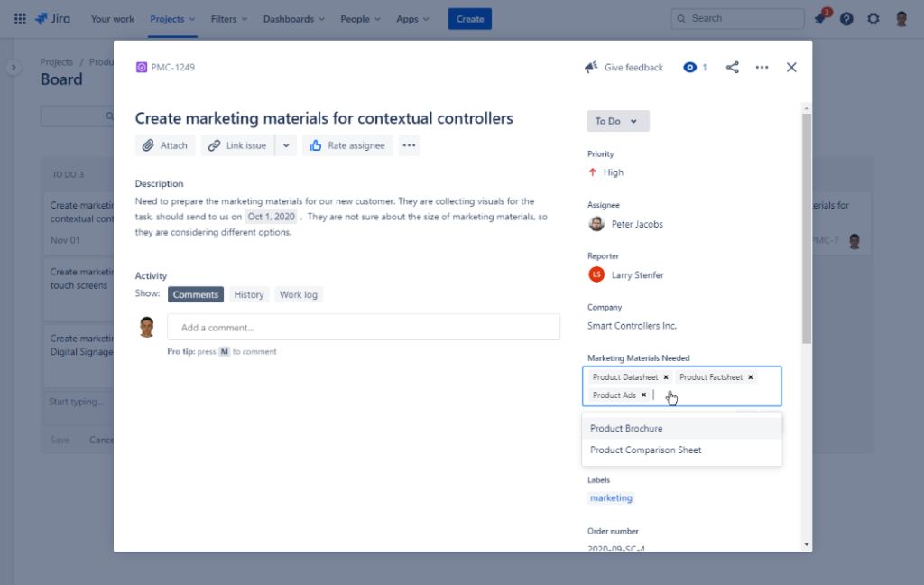This screenshot has height=585, width=924.
Task: Click the blue Create button
Action: [x=469, y=19]
